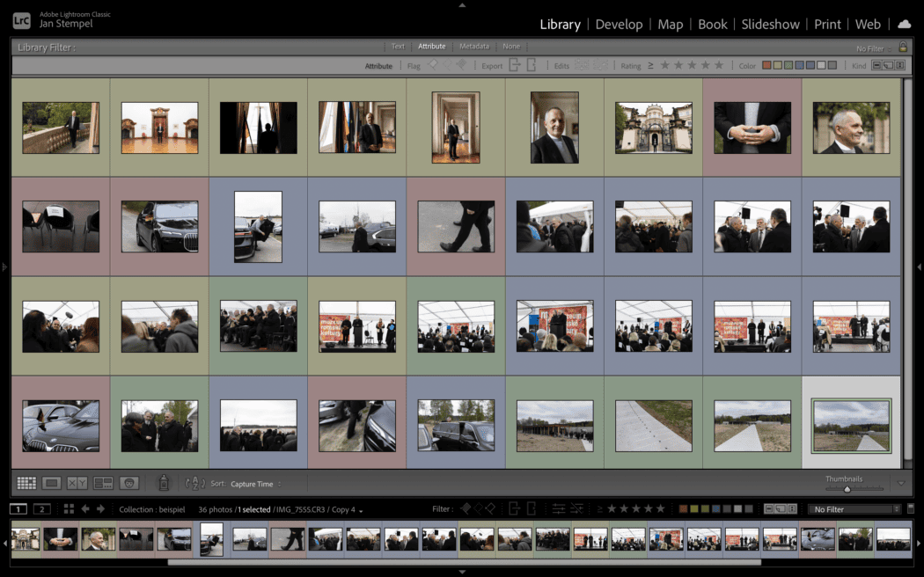
Task: Switch to the Develop module
Action: click(x=619, y=24)
